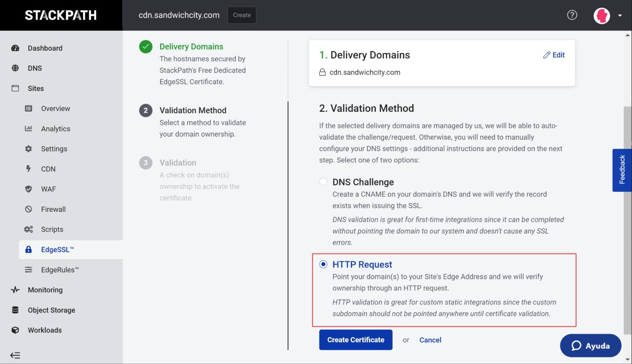The height and width of the screenshot is (364, 632).
Task: Click the Analytics chart icon
Action: click(28, 128)
